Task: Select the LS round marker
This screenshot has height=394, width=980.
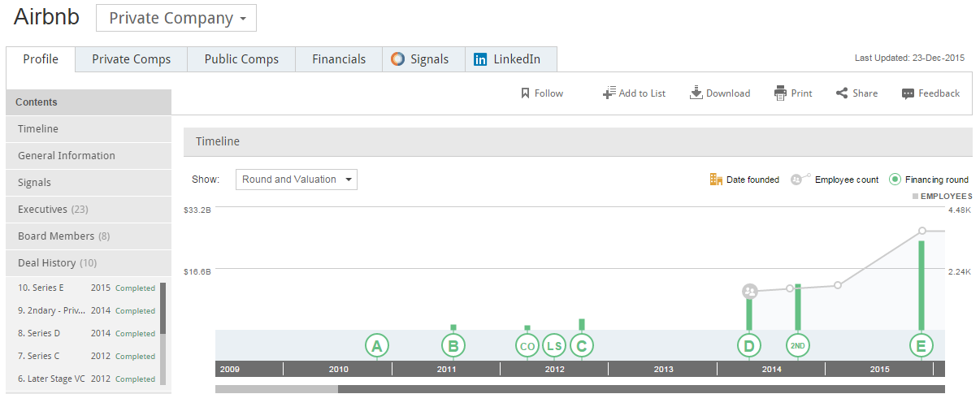Action: pos(554,346)
